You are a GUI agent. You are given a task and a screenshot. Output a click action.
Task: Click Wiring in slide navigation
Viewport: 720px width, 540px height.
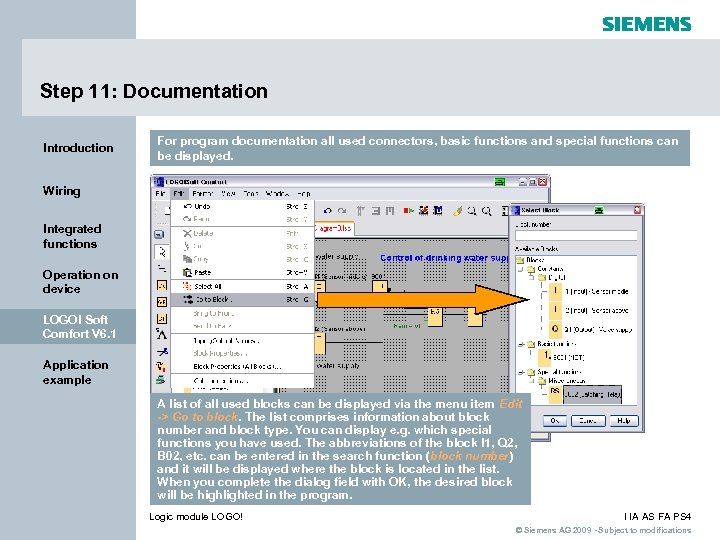(x=61, y=191)
